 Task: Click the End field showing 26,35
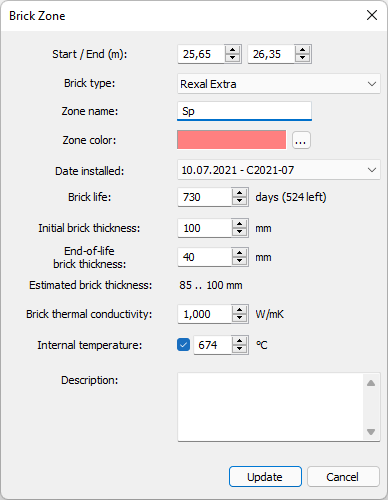pyautogui.click(x=272, y=54)
